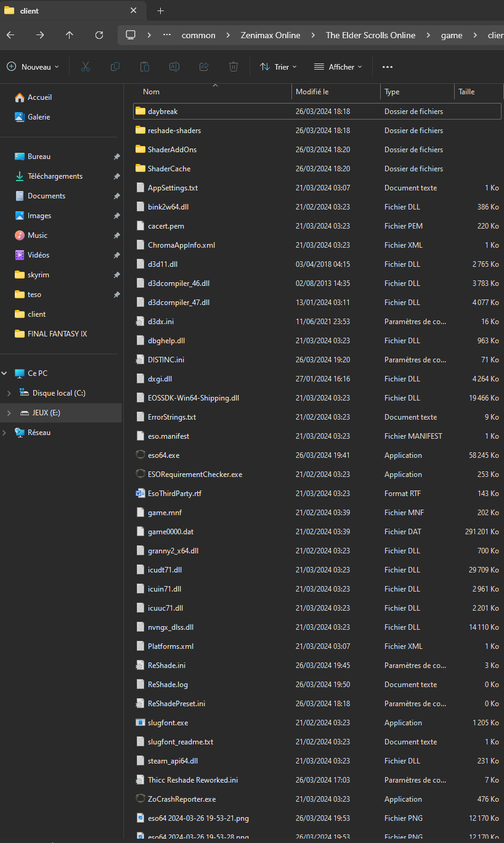
Task: Click the Paste clipboard icon
Action: coord(145,67)
